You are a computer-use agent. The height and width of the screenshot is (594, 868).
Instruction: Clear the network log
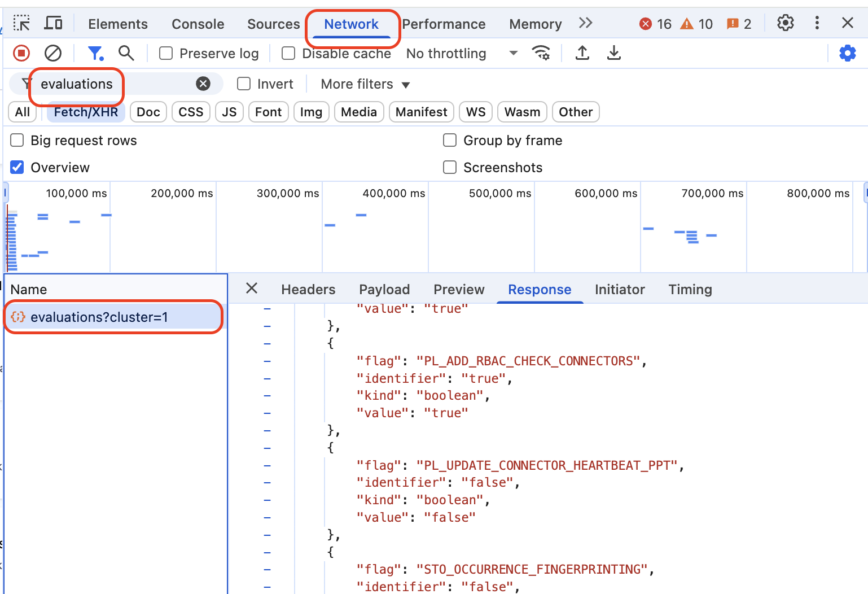tap(53, 53)
